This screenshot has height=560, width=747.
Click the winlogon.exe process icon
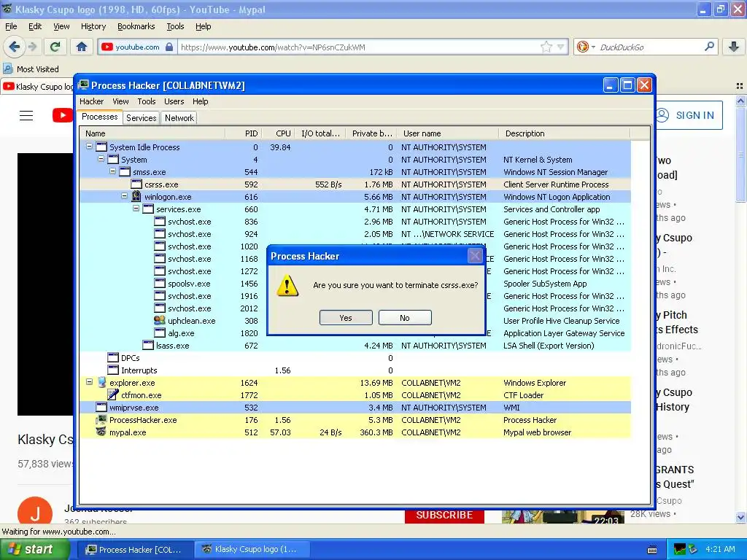(x=136, y=196)
